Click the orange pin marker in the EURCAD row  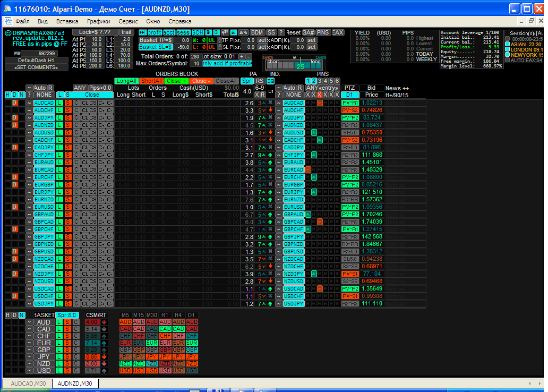[308, 170]
